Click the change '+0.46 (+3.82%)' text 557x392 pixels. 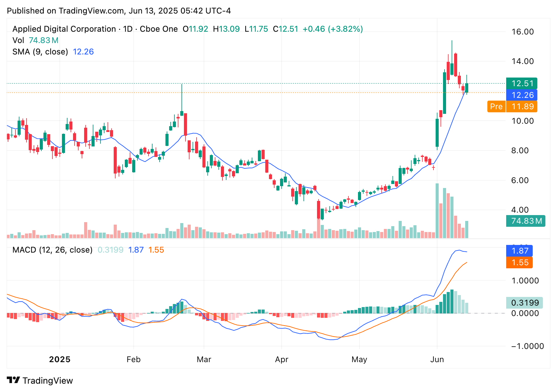click(x=333, y=29)
